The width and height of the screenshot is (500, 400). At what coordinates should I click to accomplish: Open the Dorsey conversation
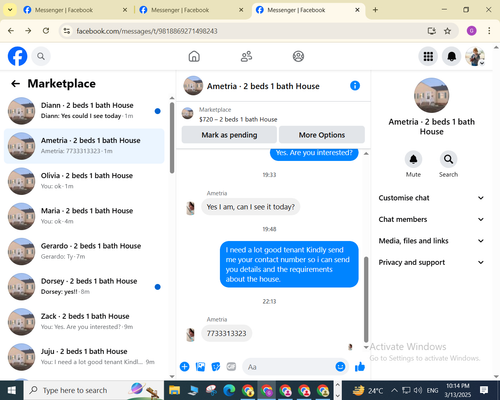click(84, 287)
